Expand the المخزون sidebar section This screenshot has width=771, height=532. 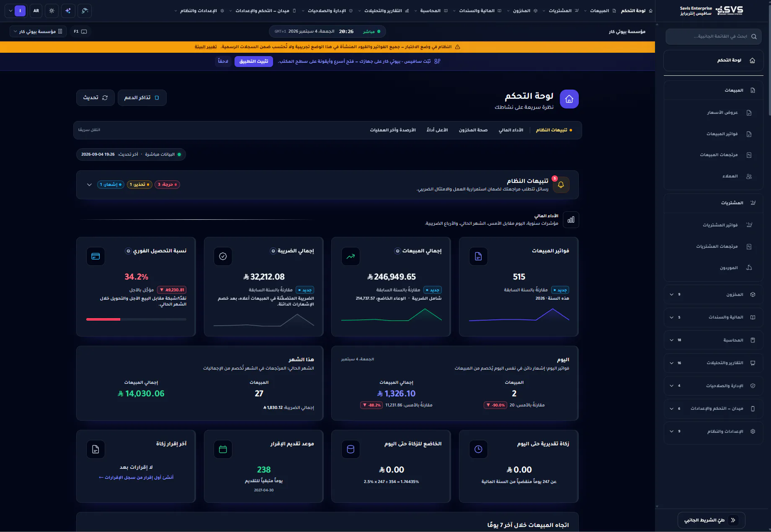point(713,295)
